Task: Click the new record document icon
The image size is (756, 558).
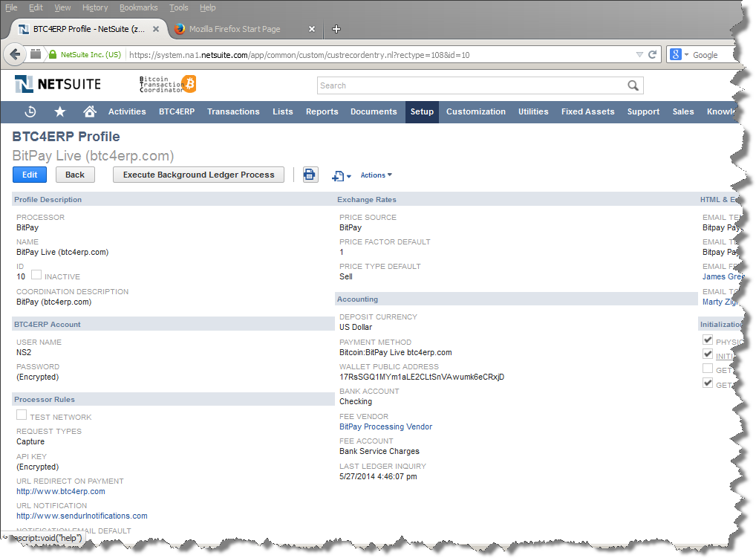Action: tap(338, 175)
